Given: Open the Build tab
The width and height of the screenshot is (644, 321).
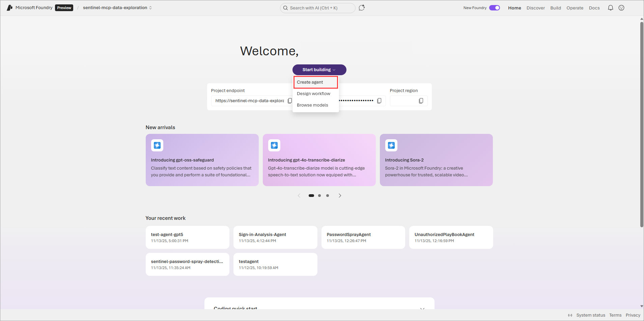Looking at the screenshot, I should tap(556, 8).
